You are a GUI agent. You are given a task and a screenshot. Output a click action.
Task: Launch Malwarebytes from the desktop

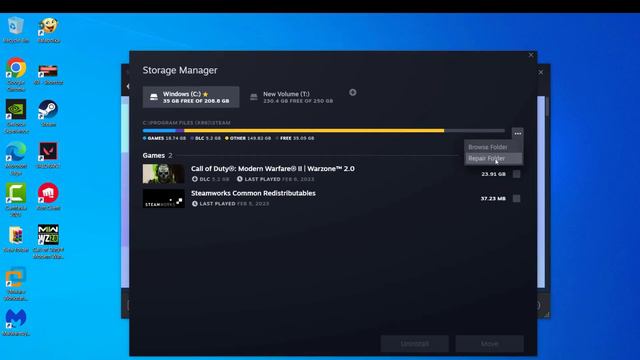coord(16,322)
